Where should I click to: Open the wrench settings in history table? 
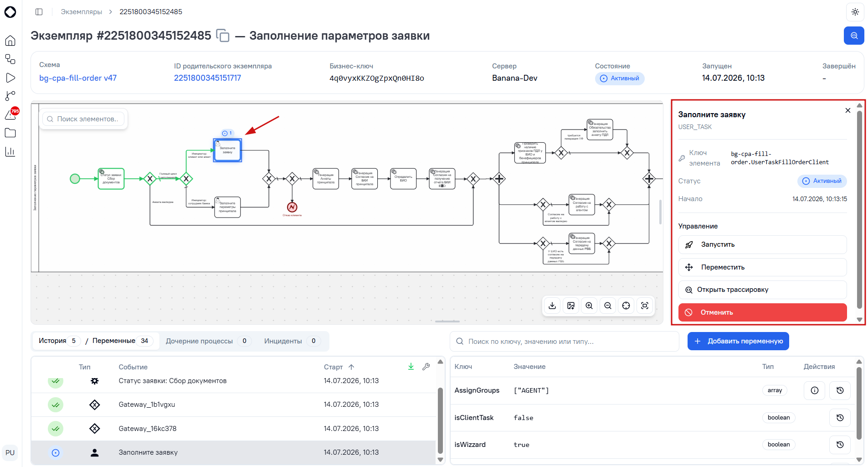click(x=426, y=367)
